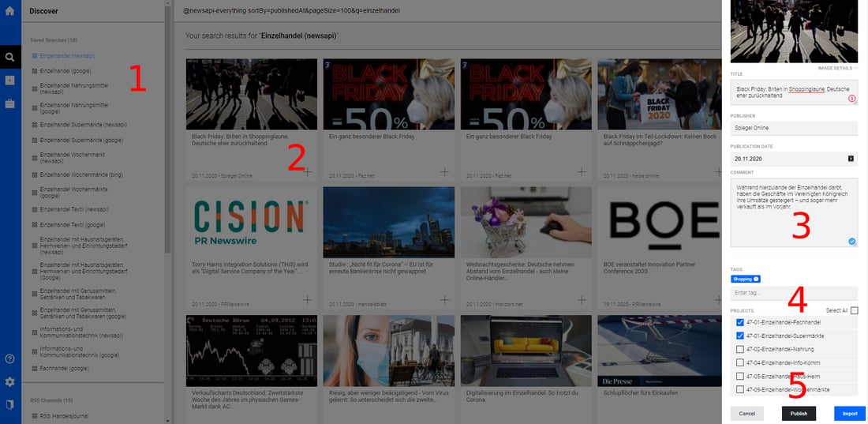Click the red warning icon in the Title field
The image size is (868, 424).
(852, 99)
